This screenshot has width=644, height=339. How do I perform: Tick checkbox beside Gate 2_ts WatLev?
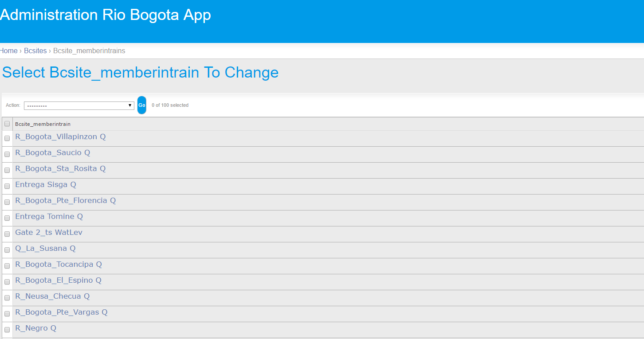click(7, 234)
